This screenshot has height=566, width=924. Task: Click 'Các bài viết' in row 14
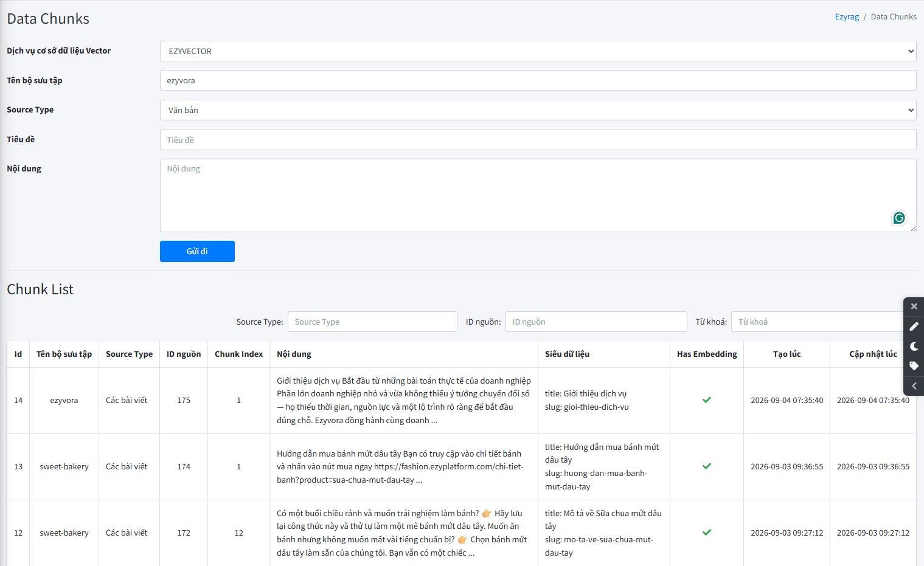tap(127, 400)
